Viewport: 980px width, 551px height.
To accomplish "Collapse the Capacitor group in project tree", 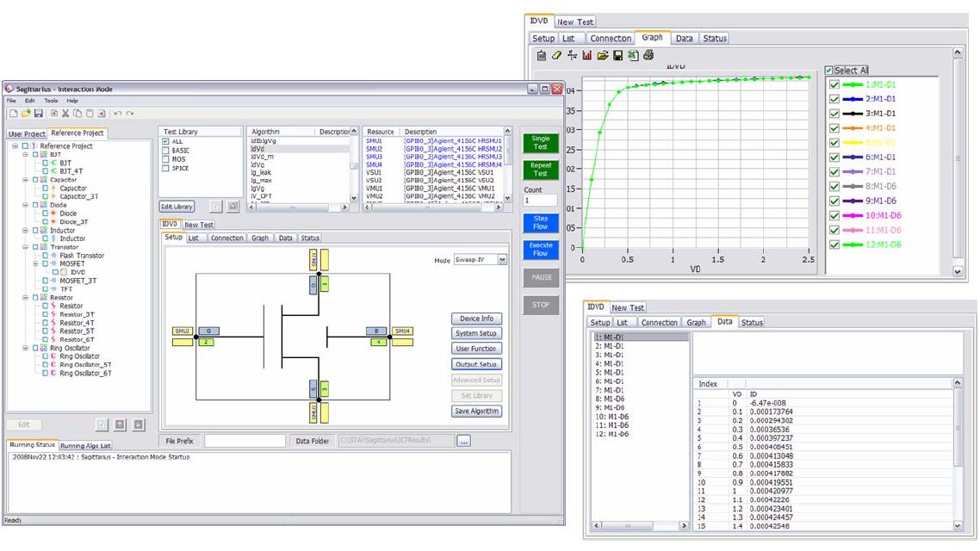I will pyautogui.click(x=25, y=180).
